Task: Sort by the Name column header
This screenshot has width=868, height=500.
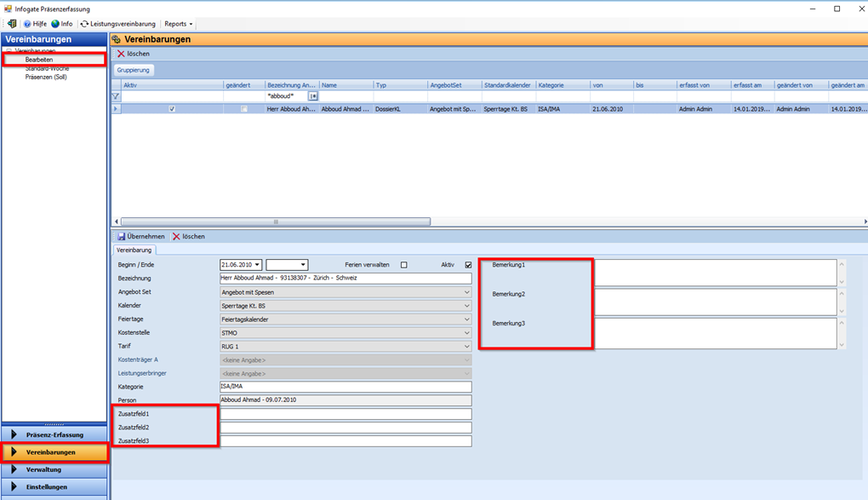Action: click(x=346, y=85)
